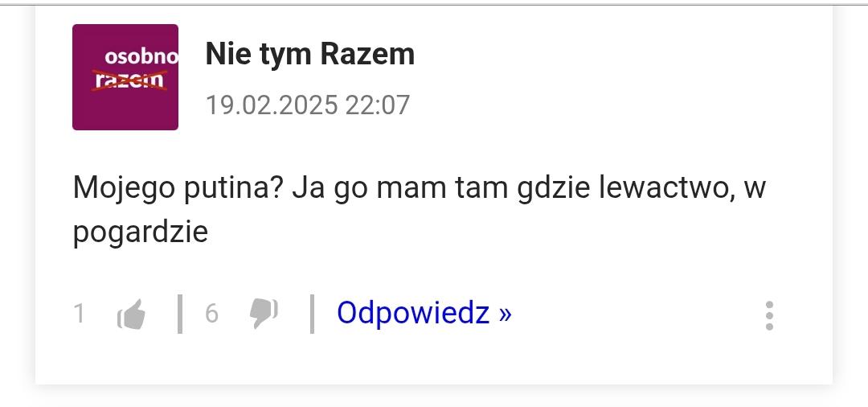
Task: Select the upvote count number 1
Action: (x=79, y=314)
